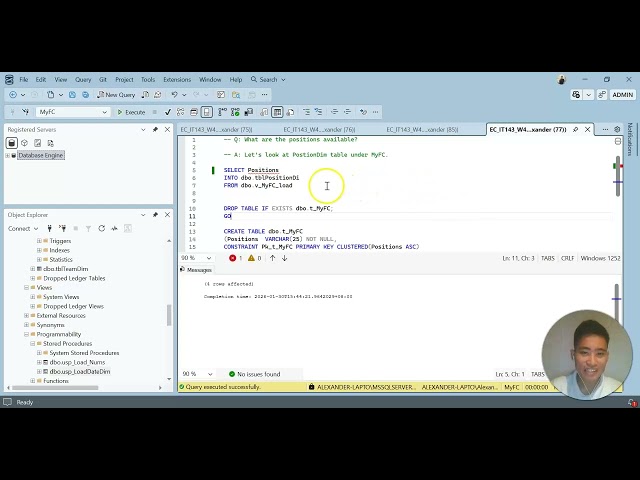
Task: Click the Execute button
Action: coord(131,112)
